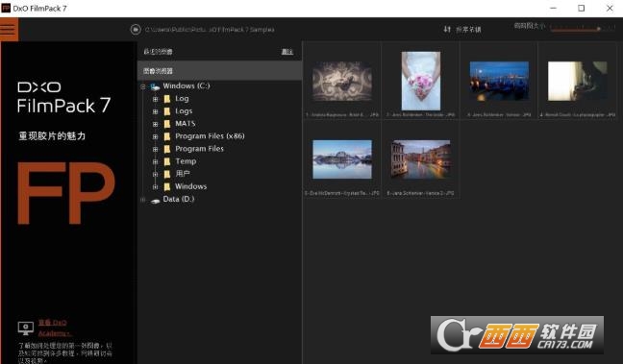Open the sort by name option
This screenshot has width=623, height=364.
468,30
